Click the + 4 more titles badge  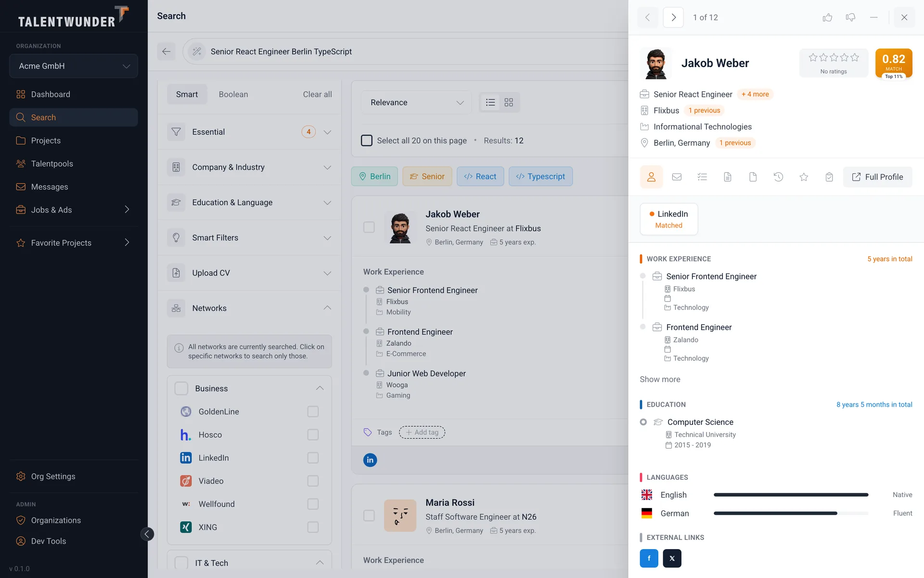[755, 94]
